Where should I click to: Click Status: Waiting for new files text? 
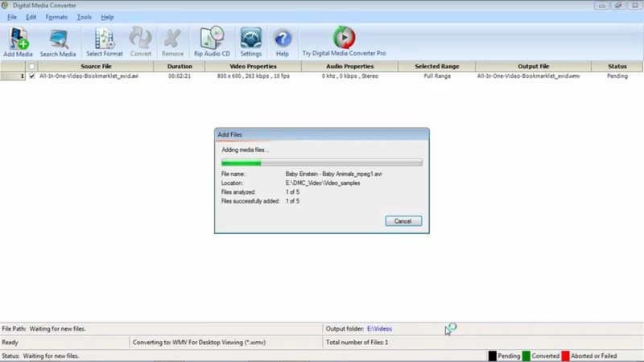coord(40,356)
